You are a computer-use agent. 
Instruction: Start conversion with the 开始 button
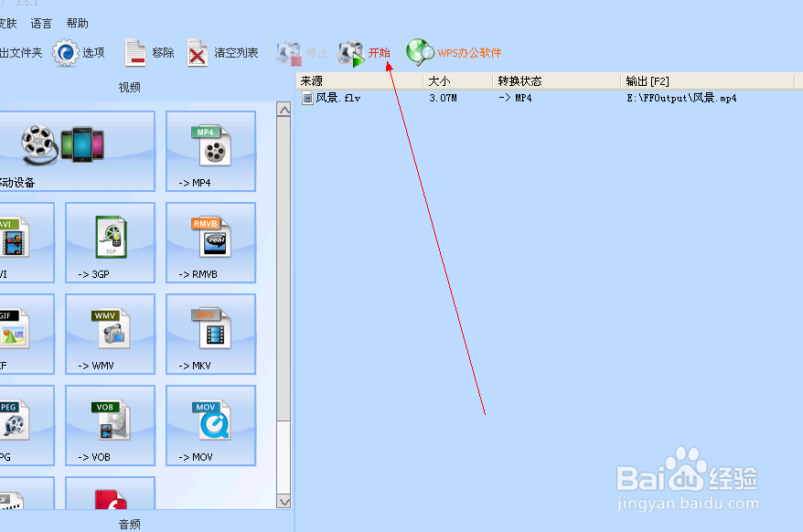(369, 52)
